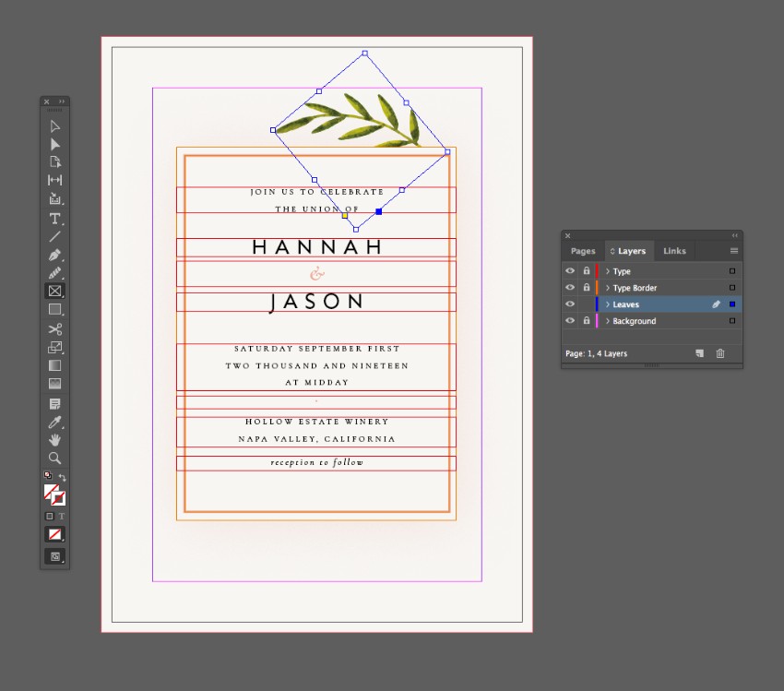784x691 pixels.
Task: Select the Type Border layer row
Action: [652, 288]
